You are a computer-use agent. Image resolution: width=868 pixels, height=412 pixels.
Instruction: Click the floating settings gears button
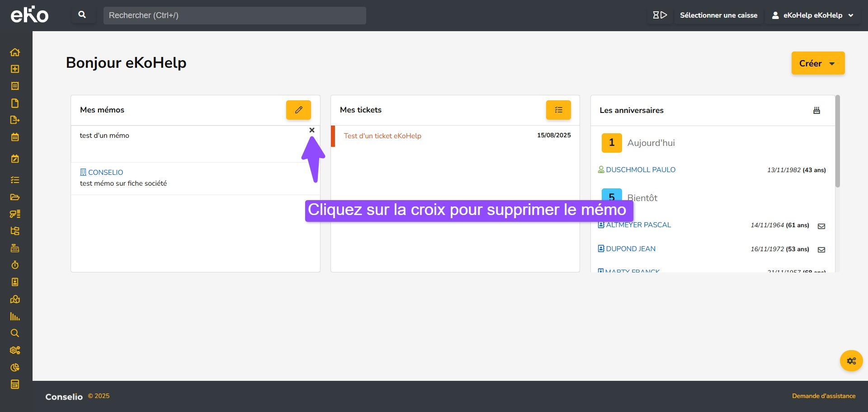851,361
